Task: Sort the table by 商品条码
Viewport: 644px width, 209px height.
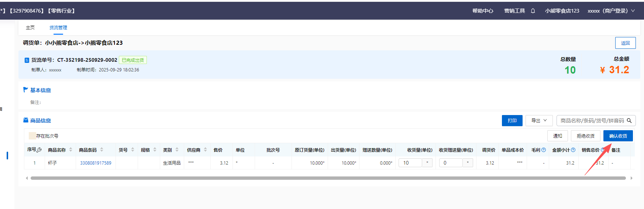Action: click(101, 150)
